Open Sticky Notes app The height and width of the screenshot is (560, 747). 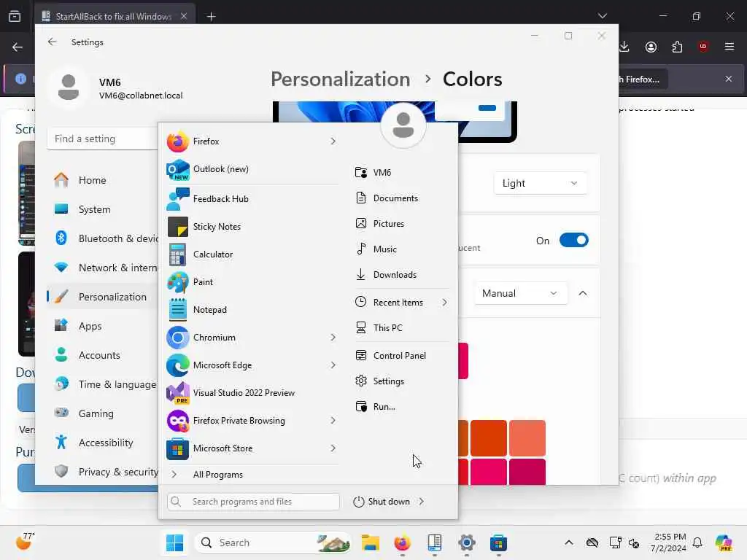pos(251,227)
